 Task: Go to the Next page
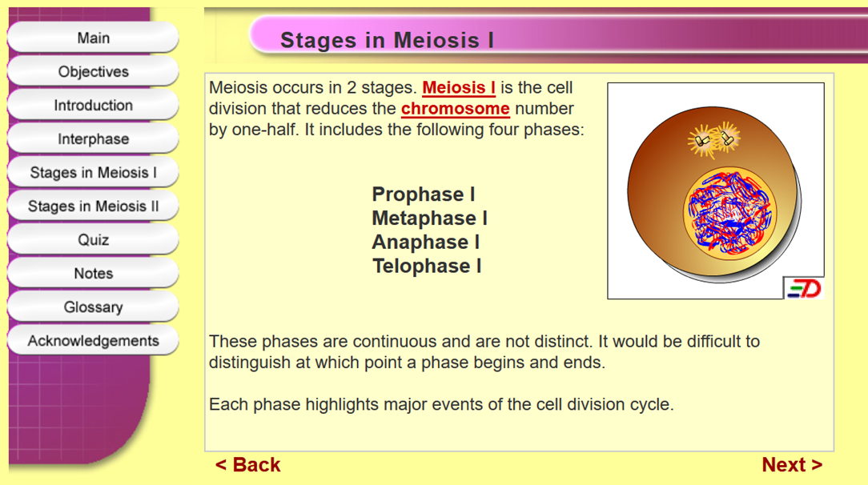(x=792, y=464)
